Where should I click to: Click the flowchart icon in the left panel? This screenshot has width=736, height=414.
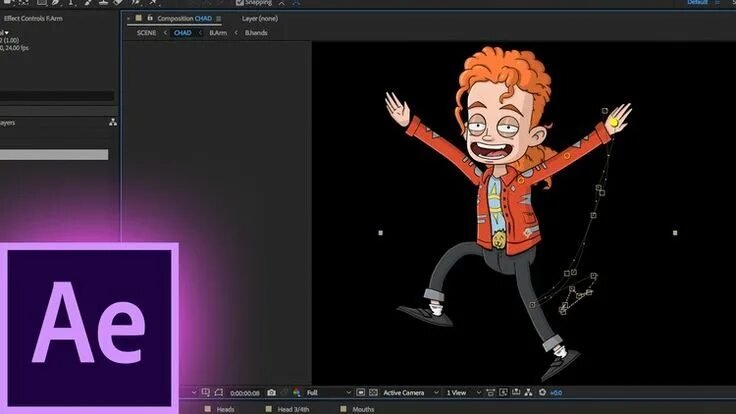pyautogui.click(x=113, y=122)
